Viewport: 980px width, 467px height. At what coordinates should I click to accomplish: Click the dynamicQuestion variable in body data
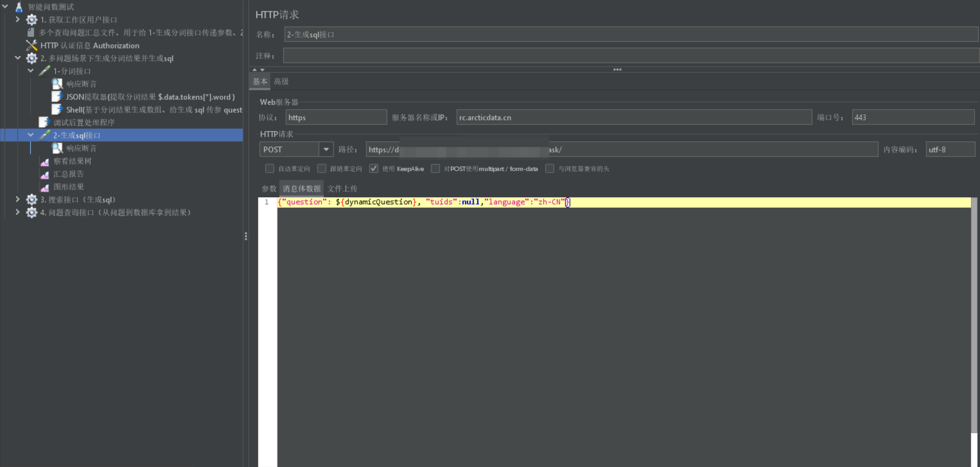coord(378,202)
